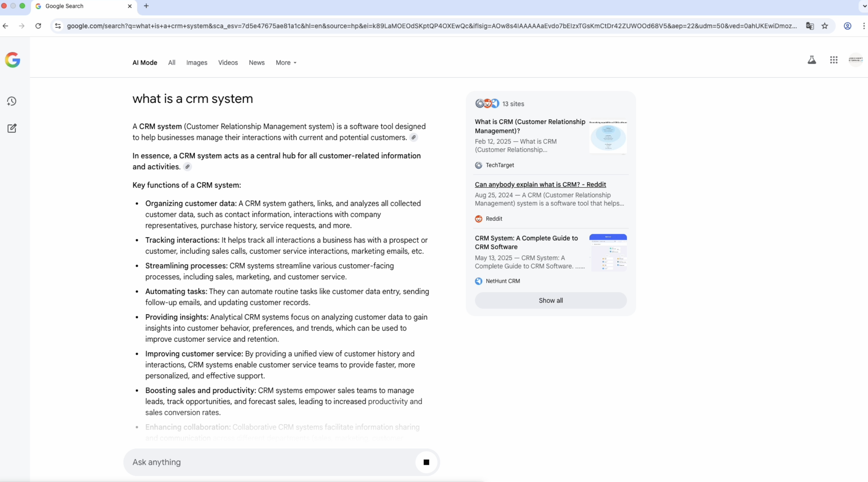Open source link after 'and activities.'
Screen dimensions: 868x482
(187, 167)
